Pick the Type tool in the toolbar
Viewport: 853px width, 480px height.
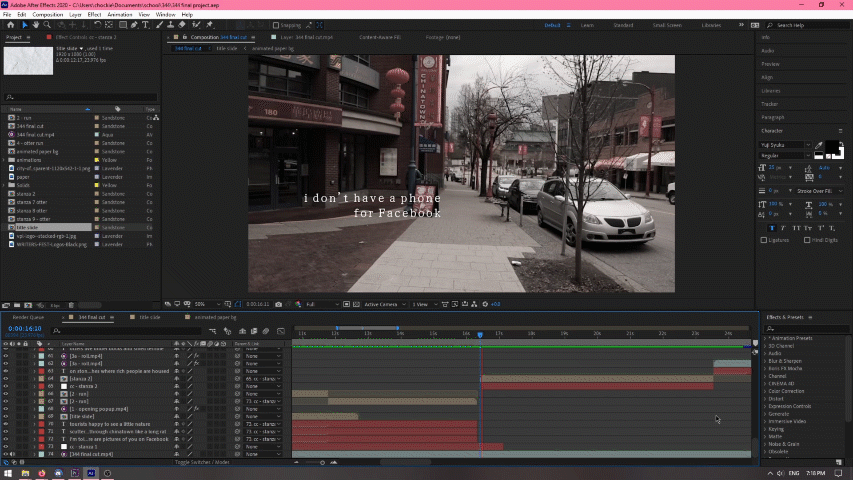146,25
